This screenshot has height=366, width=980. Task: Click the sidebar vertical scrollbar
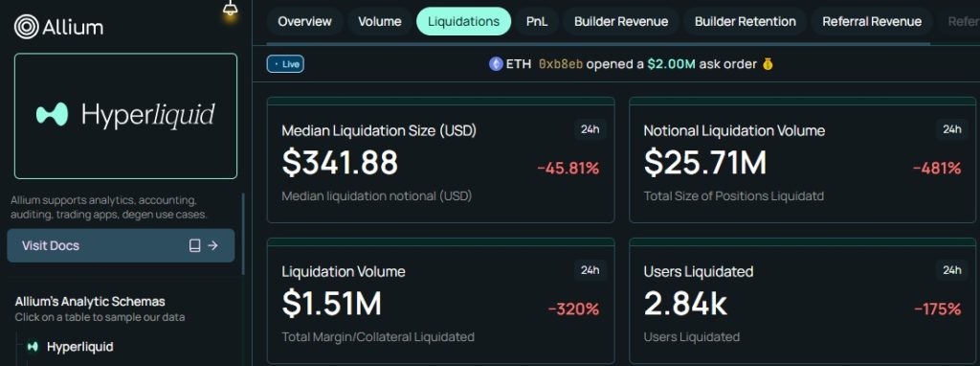[243, 234]
